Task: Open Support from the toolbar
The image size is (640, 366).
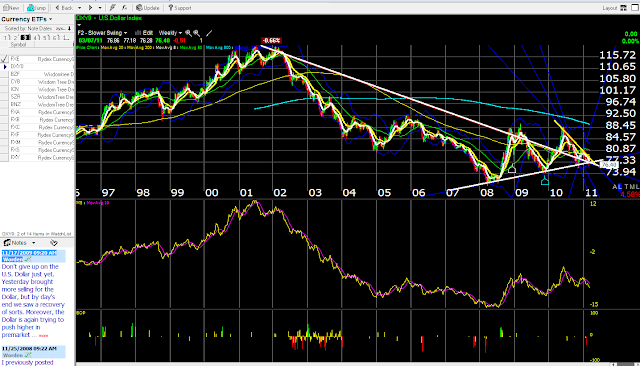Action: coord(180,8)
